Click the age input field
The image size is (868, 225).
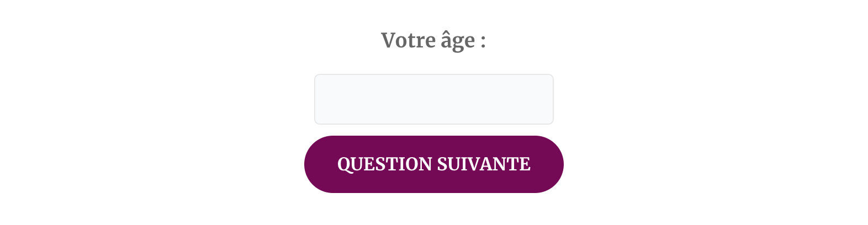(x=433, y=99)
